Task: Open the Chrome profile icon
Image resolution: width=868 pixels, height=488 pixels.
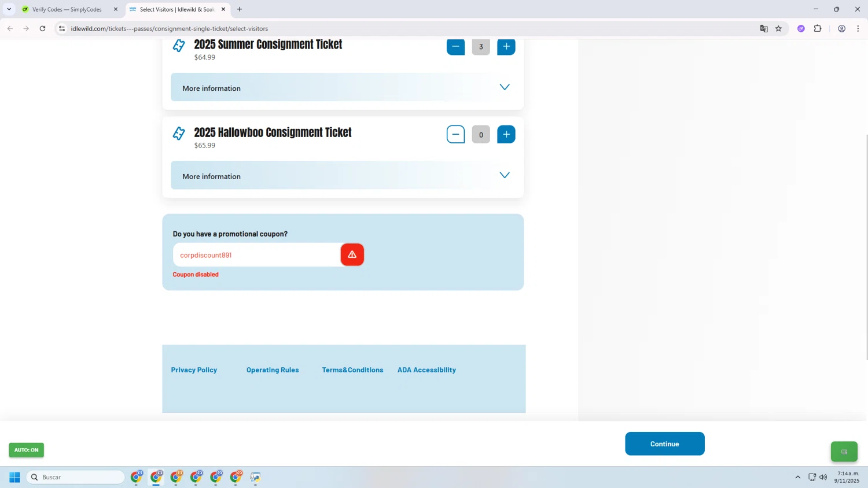Action: point(842,28)
